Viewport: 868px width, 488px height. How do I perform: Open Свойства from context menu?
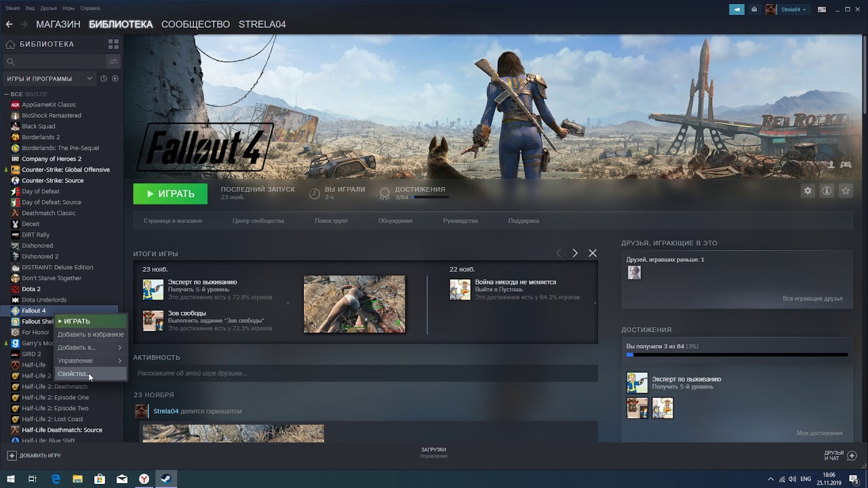[90, 374]
